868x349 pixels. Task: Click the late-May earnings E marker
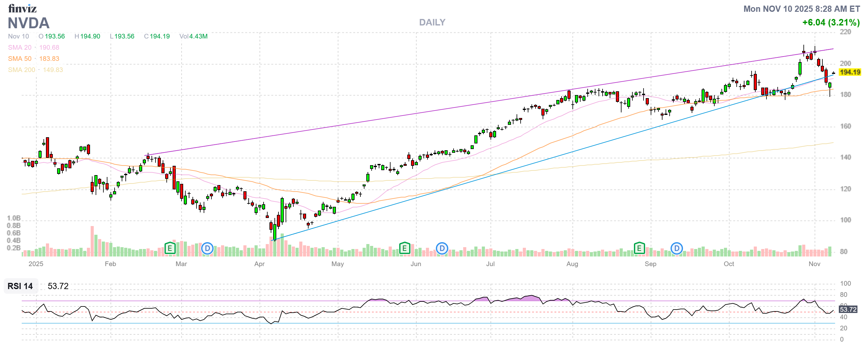(404, 249)
